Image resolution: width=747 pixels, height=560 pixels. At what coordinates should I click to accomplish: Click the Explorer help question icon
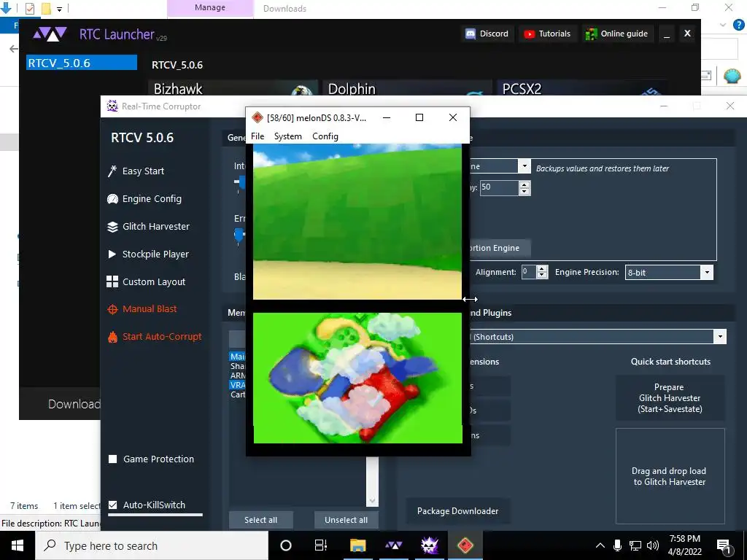tap(738, 25)
